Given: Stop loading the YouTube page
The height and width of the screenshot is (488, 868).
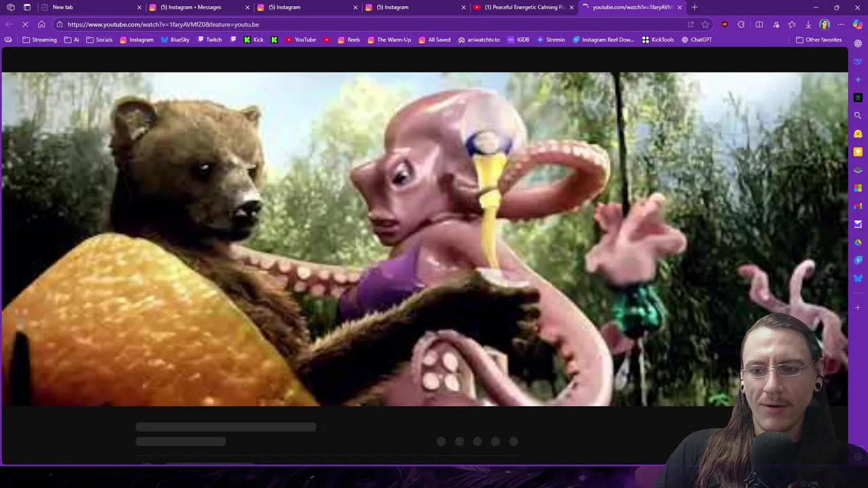Looking at the screenshot, I should (24, 24).
